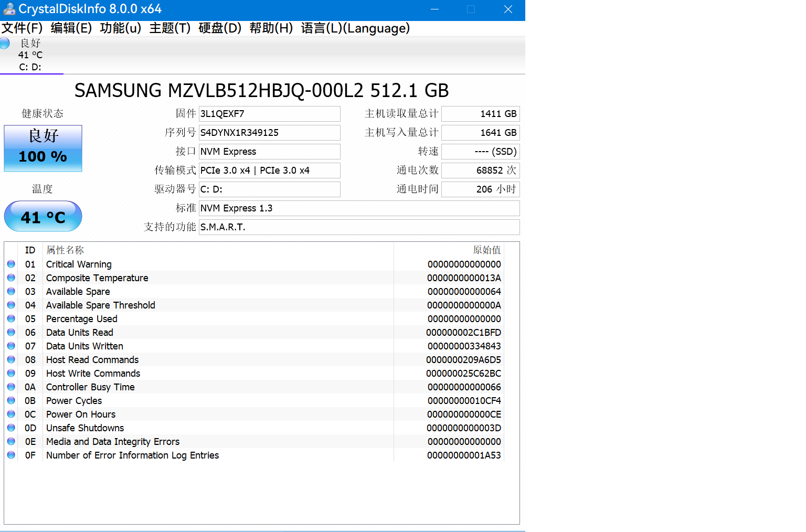
Task: Click raw value 0000000000013A
Action: click(x=464, y=278)
